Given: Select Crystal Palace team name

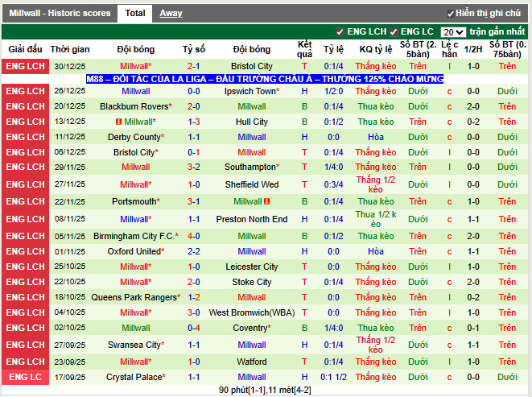Looking at the screenshot, I should pyautogui.click(x=136, y=377).
